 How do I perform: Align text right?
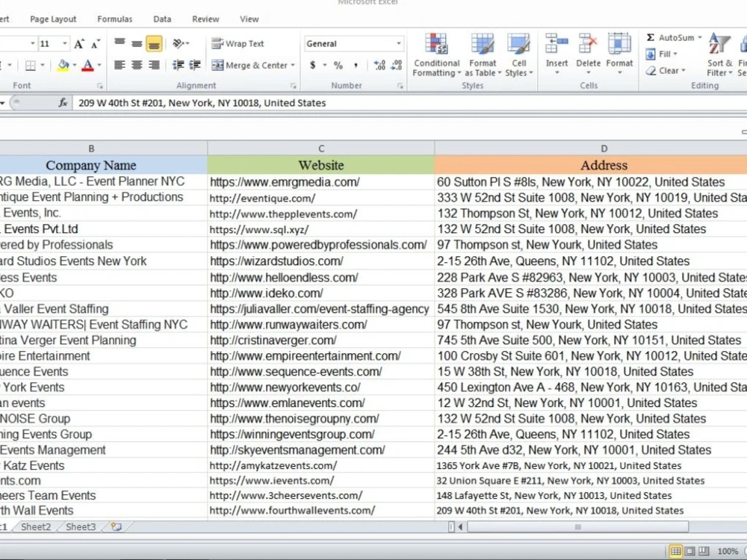154,65
